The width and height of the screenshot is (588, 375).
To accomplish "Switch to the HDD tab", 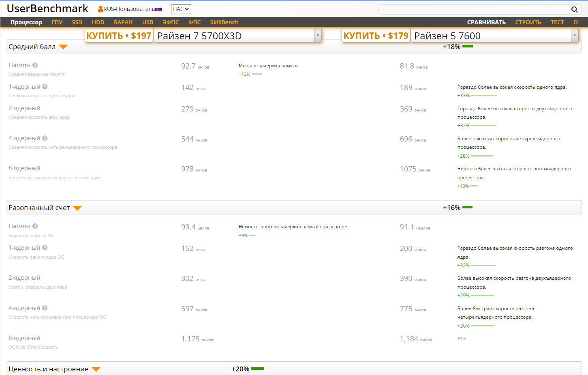I will [98, 22].
